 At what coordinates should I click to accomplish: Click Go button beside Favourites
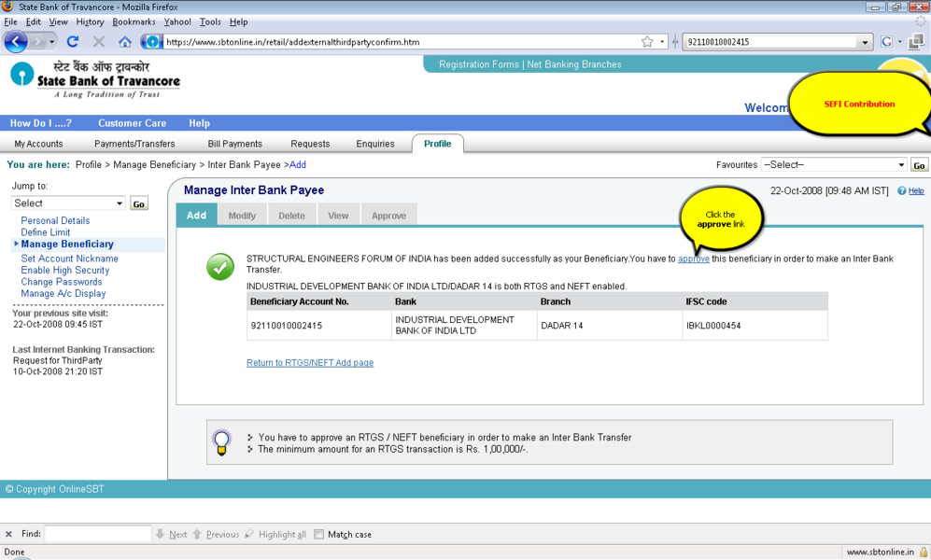(919, 165)
